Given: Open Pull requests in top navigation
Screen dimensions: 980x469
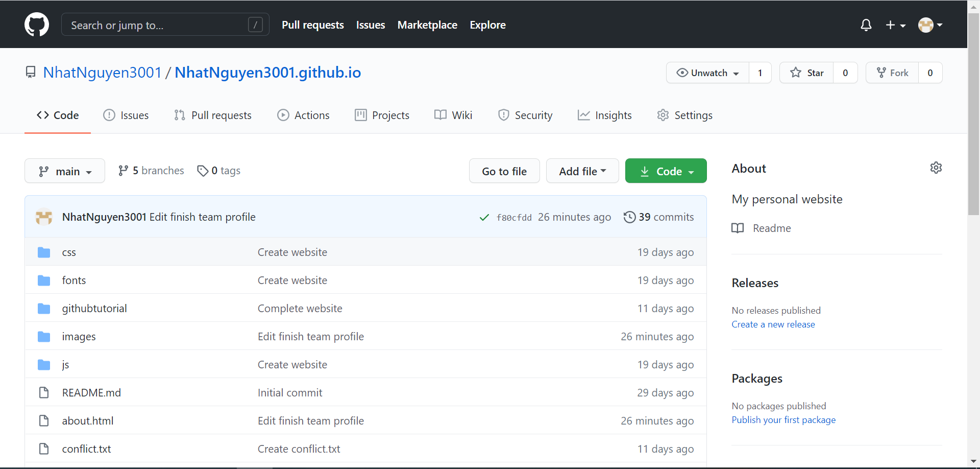Looking at the screenshot, I should click(313, 25).
